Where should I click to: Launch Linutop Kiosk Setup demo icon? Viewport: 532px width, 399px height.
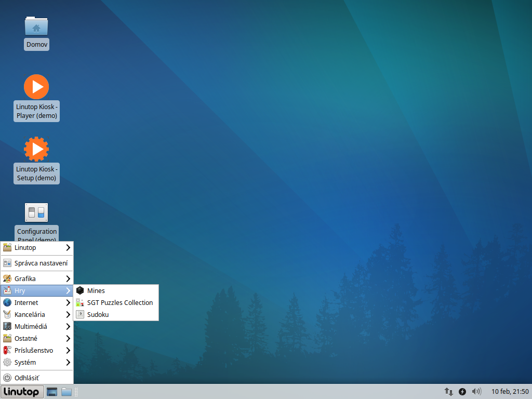click(x=36, y=149)
